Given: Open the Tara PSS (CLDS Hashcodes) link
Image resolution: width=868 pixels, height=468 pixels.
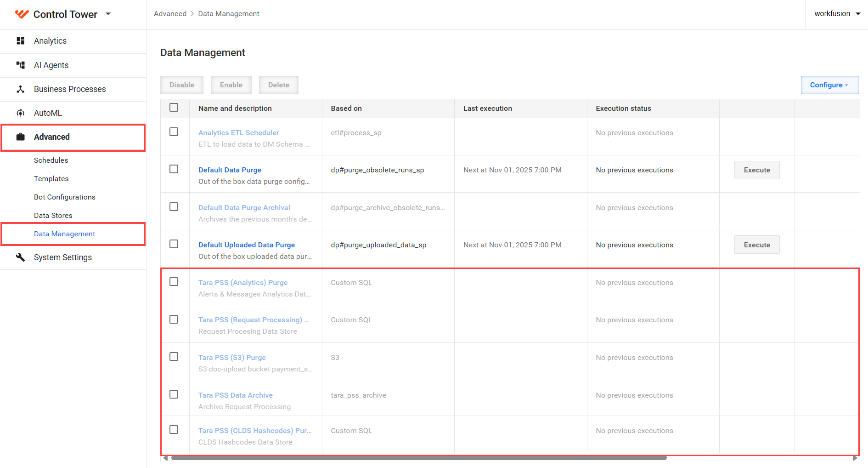Looking at the screenshot, I should point(255,431).
